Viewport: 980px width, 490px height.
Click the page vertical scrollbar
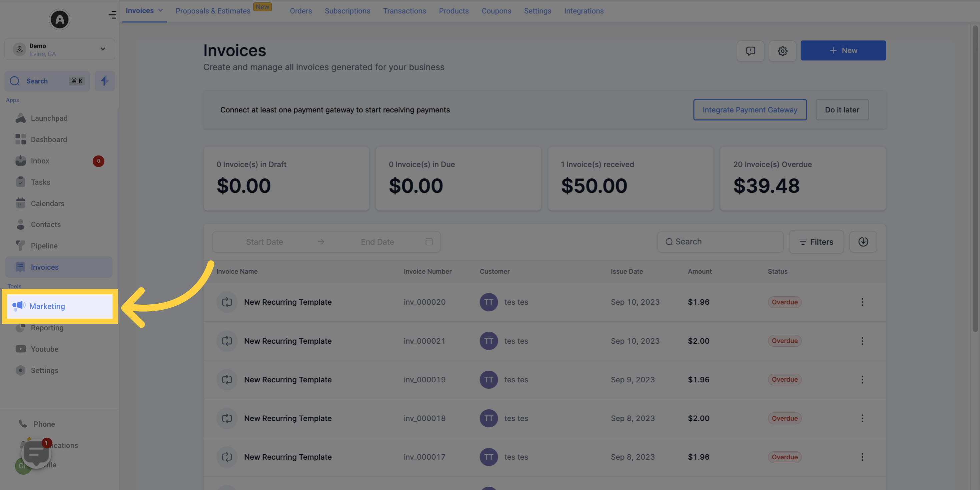coord(975,179)
